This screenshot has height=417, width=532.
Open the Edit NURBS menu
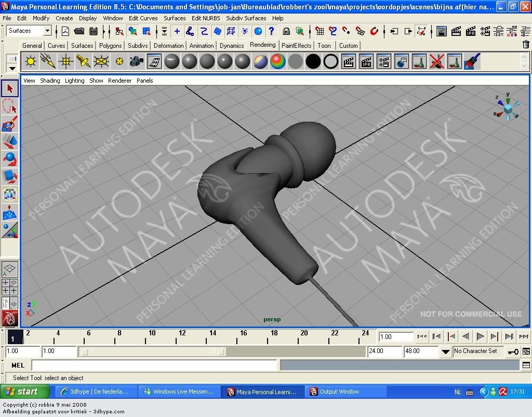click(206, 18)
